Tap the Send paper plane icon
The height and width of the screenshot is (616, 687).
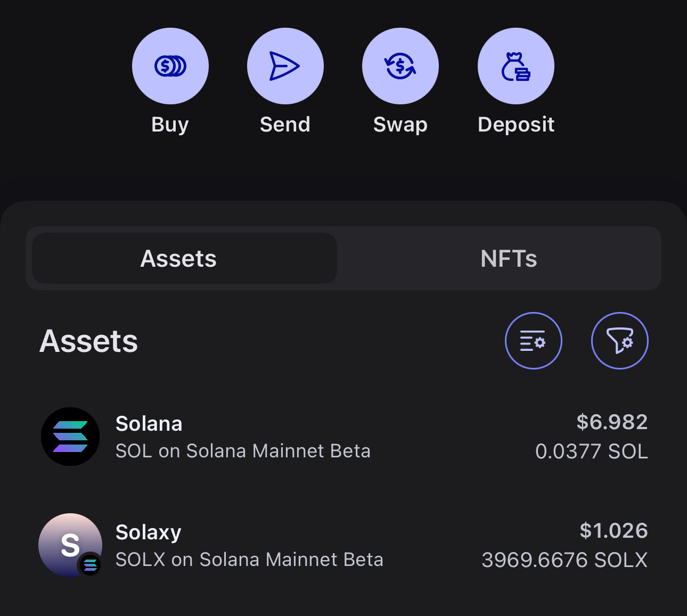(285, 66)
